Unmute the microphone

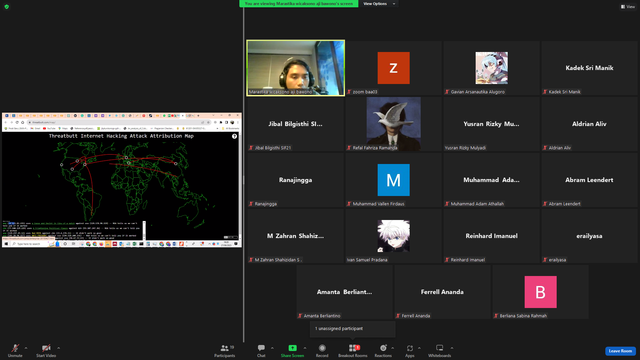[15, 350]
